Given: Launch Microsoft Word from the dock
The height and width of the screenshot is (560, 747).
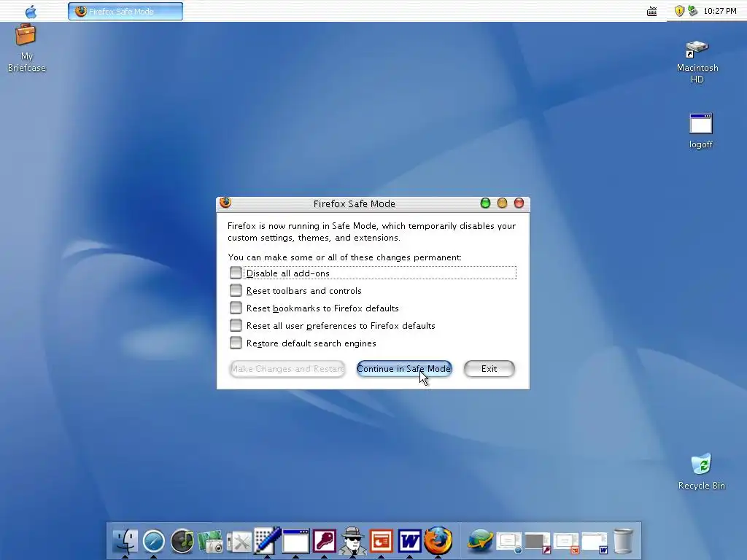Looking at the screenshot, I should point(410,542).
